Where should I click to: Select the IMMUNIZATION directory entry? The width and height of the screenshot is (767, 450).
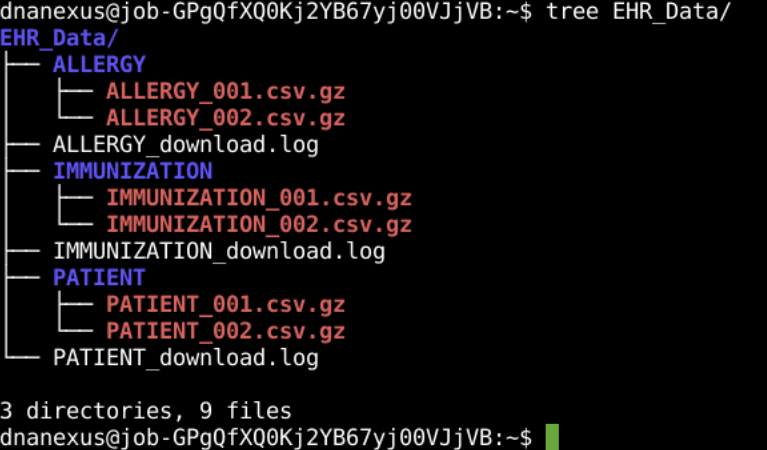pos(133,171)
